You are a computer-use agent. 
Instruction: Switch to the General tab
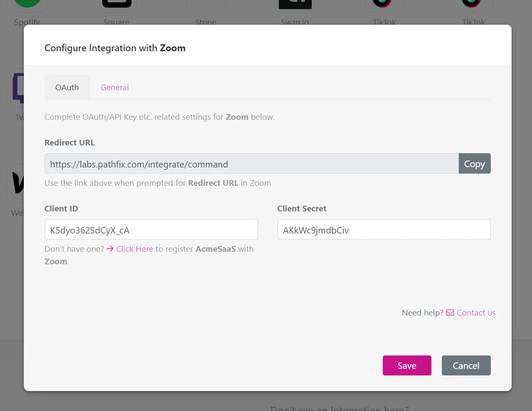114,87
